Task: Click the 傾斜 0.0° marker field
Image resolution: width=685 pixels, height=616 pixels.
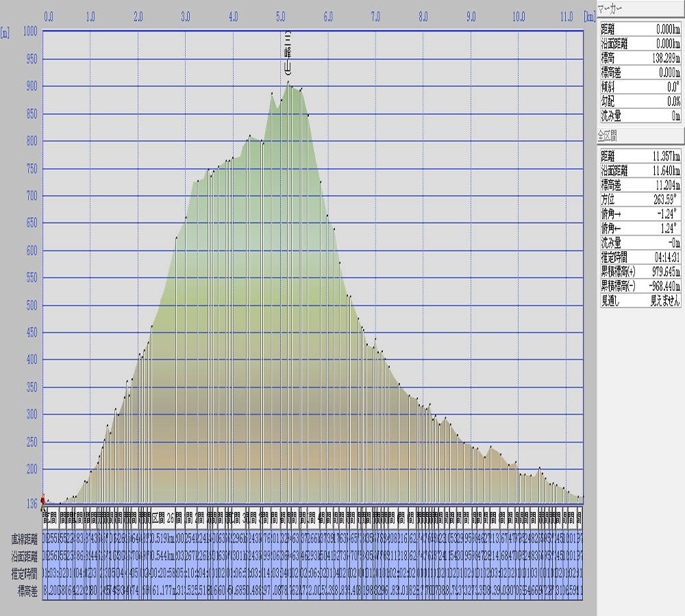Action: pyautogui.click(x=640, y=88)
